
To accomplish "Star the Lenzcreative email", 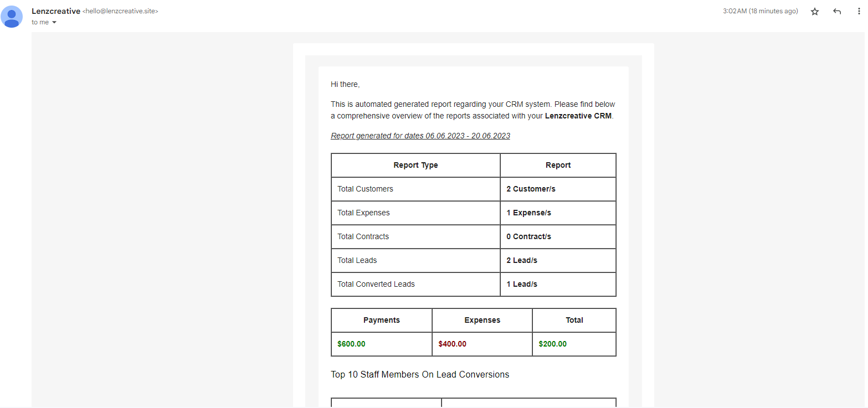I will (814, 11).
